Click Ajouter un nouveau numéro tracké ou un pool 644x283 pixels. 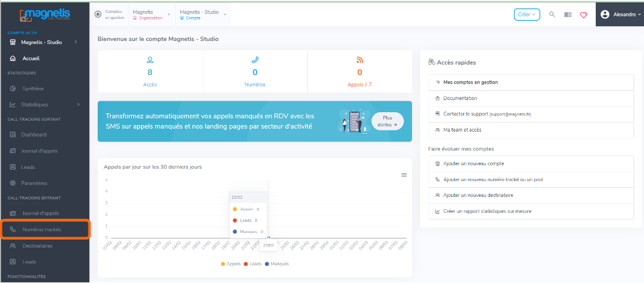point(531,180)
